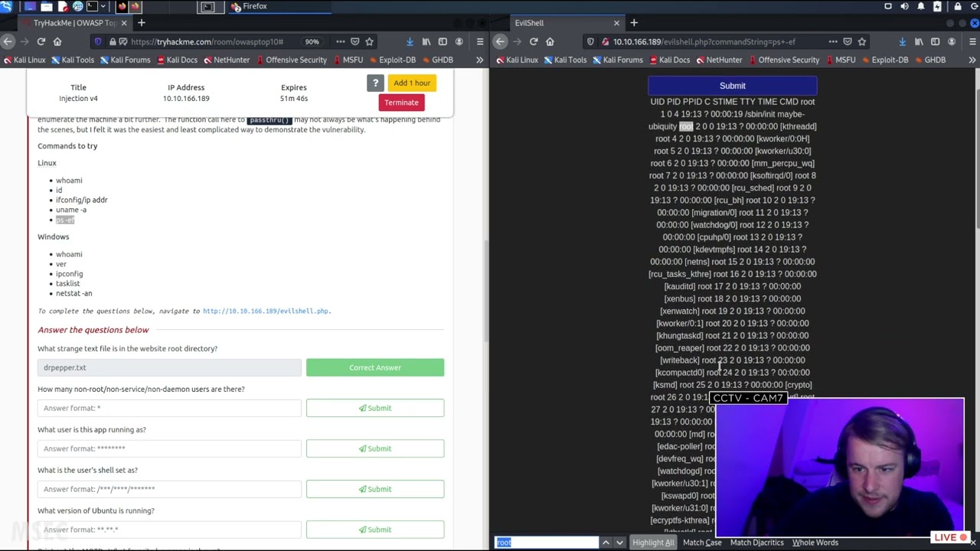This screenshot has width=980, height=551.
Task: Toggle Whole Words in find bar
Action: (815, 543)
